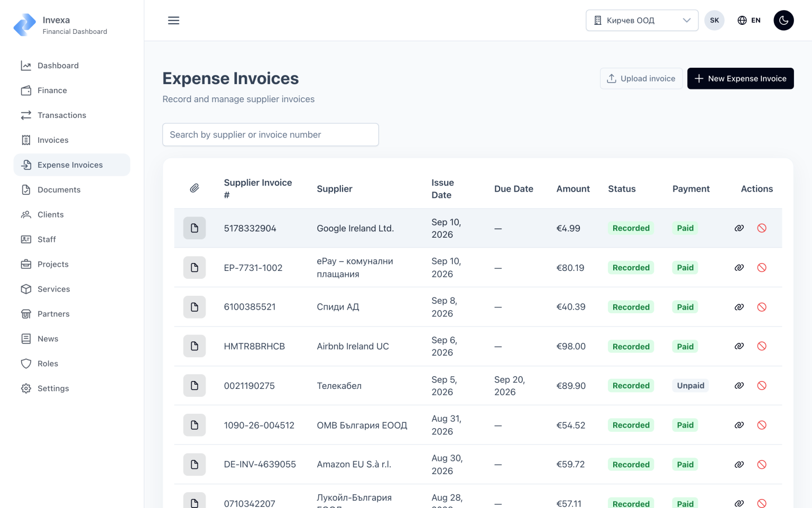812x508 pixels.
Task: Open Clients page from sidebar
Action: (72, 215)
